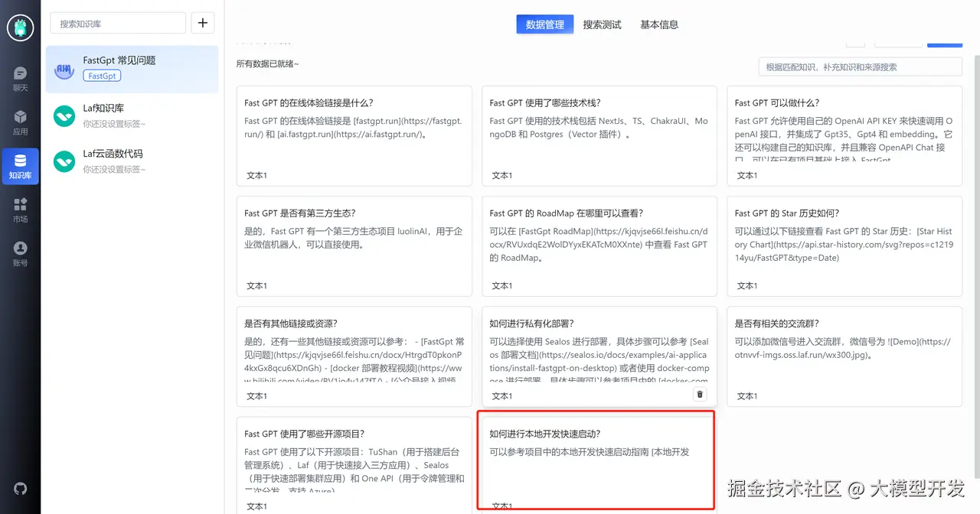Open card Fast GPT 的 RoadMap 在哪里可以查看

(599, 246)
